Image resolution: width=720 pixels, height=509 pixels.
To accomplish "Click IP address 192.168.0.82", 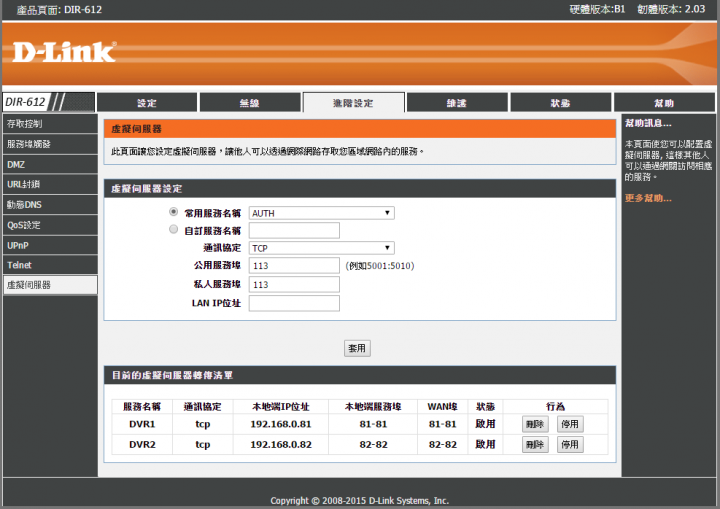I will click(x=281, y=444).
